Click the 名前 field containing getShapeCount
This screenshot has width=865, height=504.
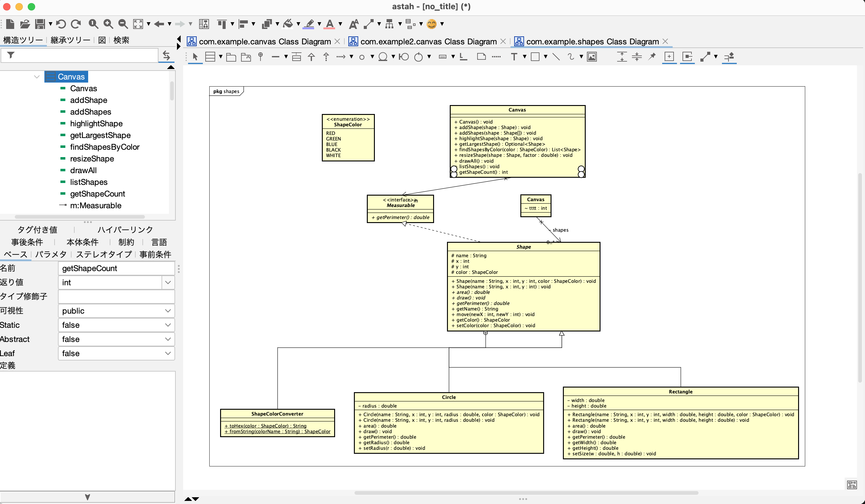click(116, 268)
